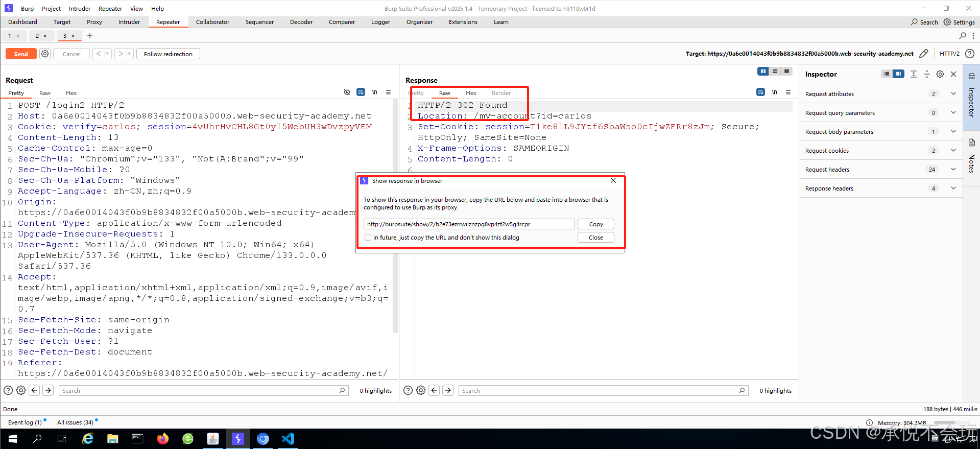This screenshot has width=980, height=449.
Task: Open Burp Settings
Action: [x=959, y=22]
